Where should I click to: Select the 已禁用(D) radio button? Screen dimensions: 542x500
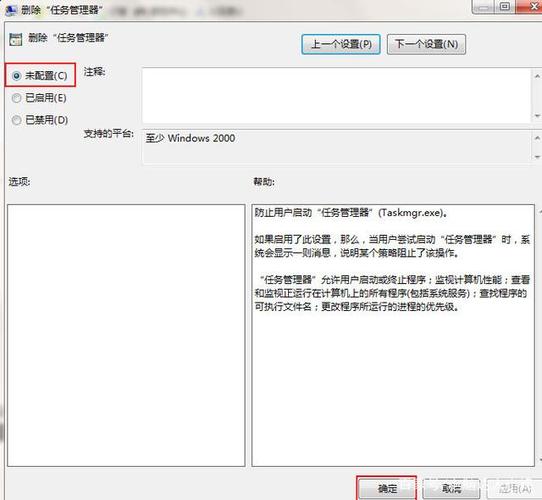pyautogui.click(x=16, y=120)
